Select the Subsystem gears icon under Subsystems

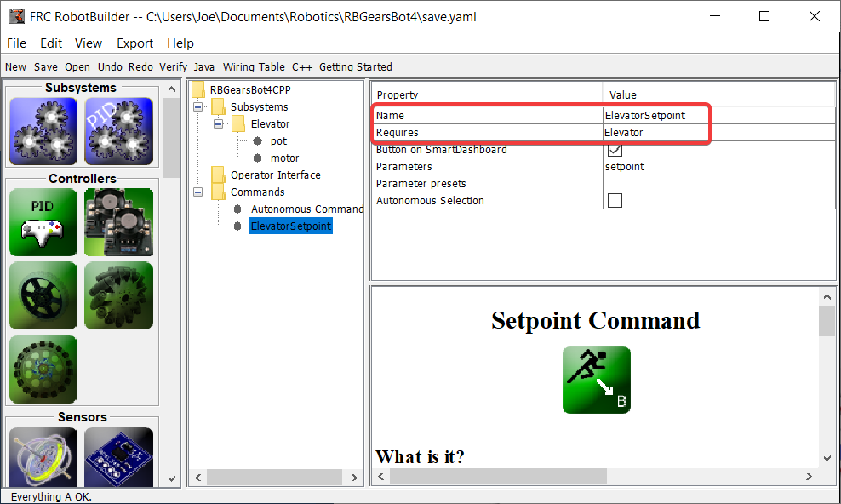pos(43,130)
